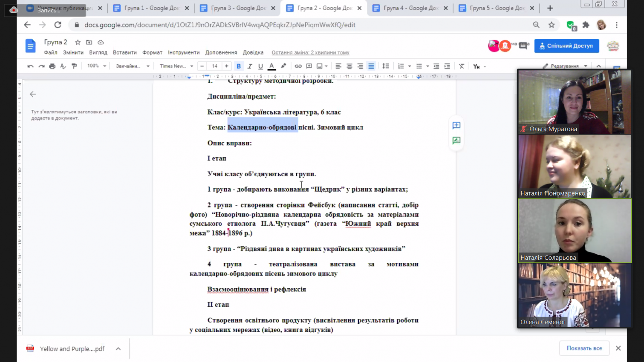Open the Змінити menu
The image size is (644, 362).
(x=73, y=52)
